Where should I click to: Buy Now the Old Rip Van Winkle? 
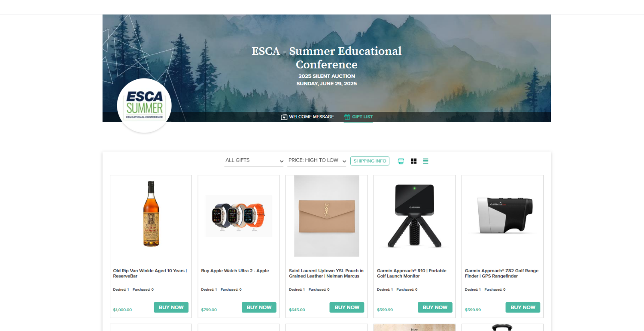pos(171,307)
